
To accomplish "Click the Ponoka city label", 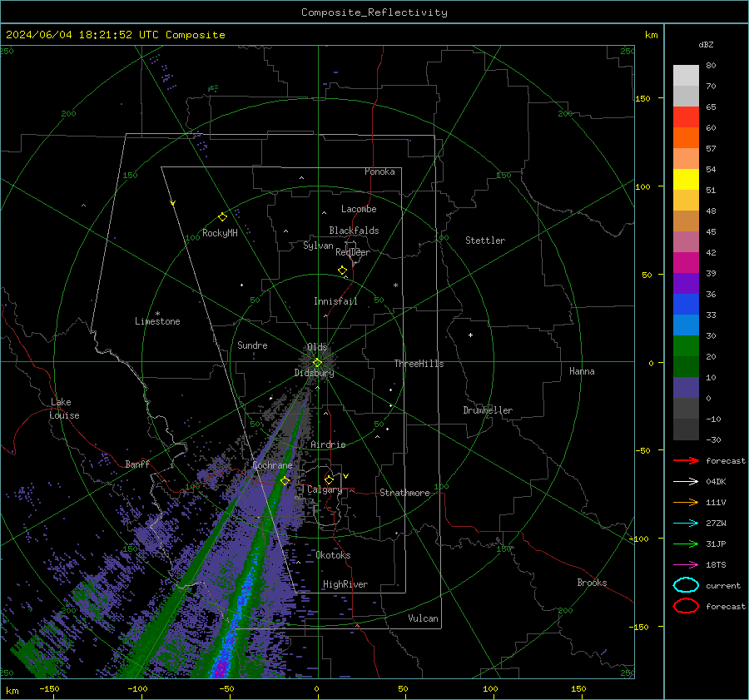I will (x=379, y=171).
